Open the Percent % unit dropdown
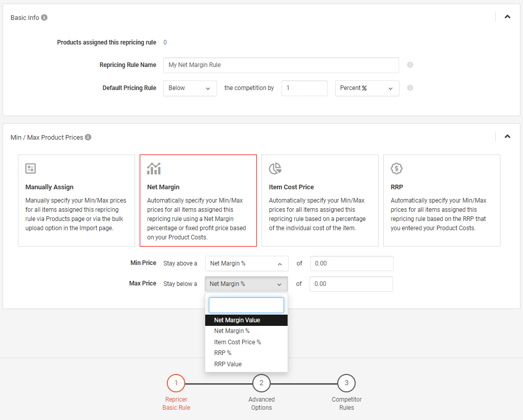 click(367, 88)
